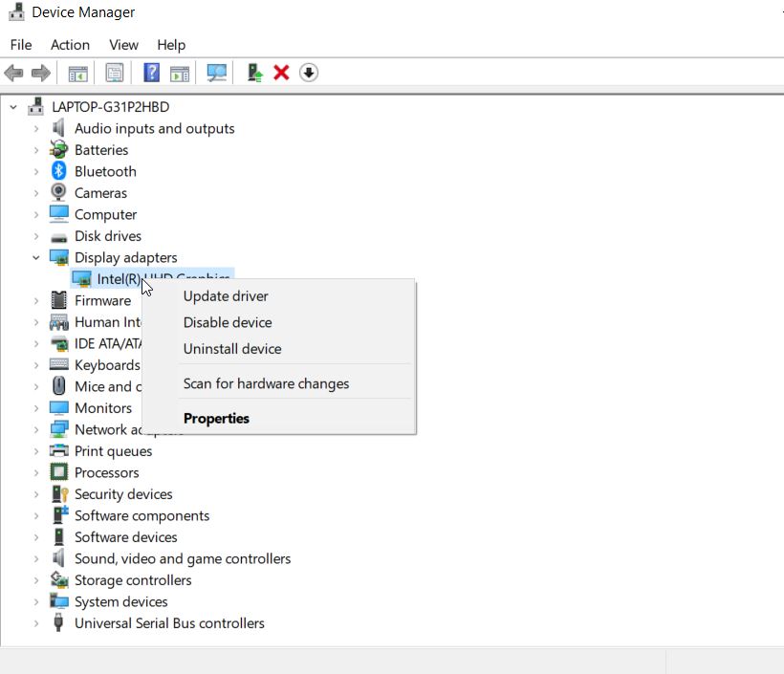Click the Print queues printer icon
Screen dimensions: 784x674
[x=59, y=450]
